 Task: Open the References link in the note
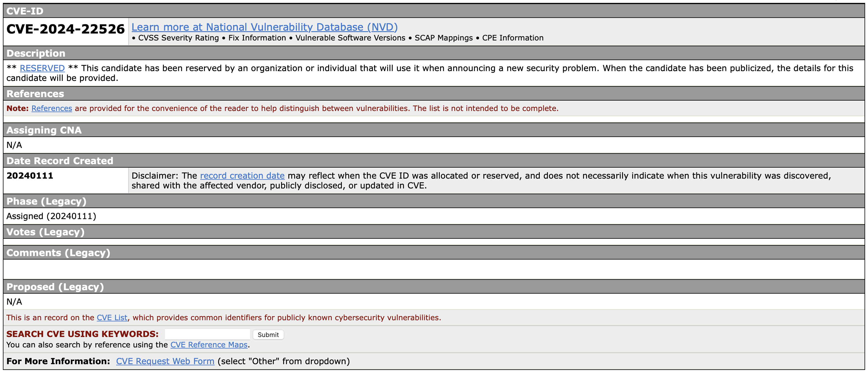(51, 108)
